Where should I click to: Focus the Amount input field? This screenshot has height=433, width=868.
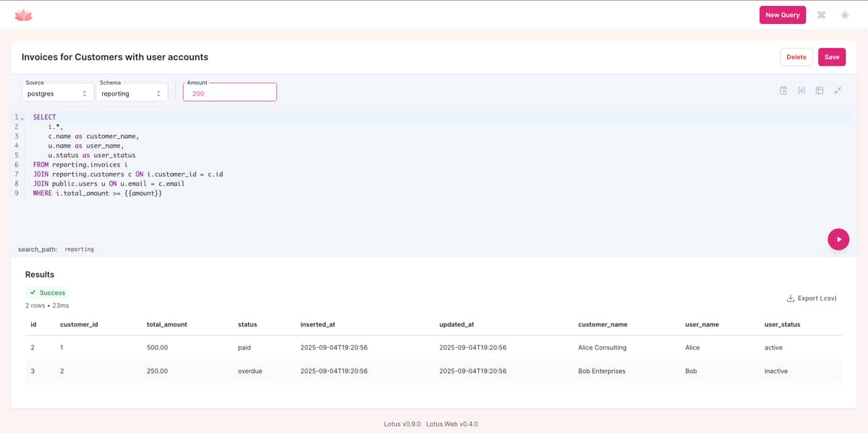pos(229,93)
